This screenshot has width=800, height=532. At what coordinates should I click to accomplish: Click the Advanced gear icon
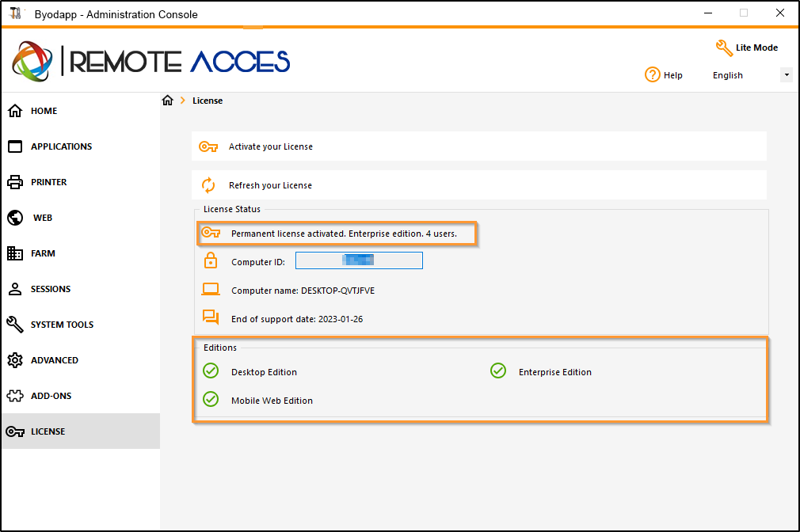click(15, 360)
